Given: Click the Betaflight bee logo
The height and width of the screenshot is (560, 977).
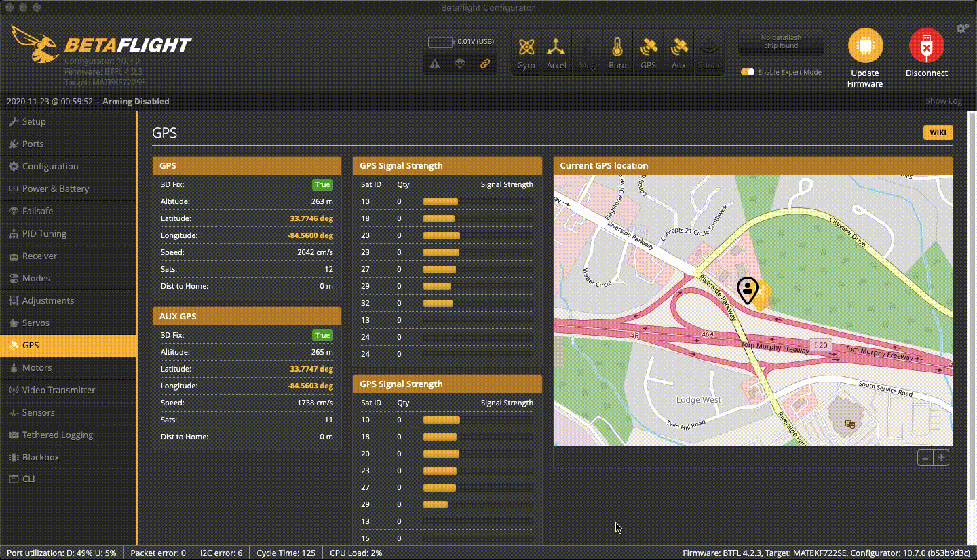Looking at the screenshot, I should point(35,45).
